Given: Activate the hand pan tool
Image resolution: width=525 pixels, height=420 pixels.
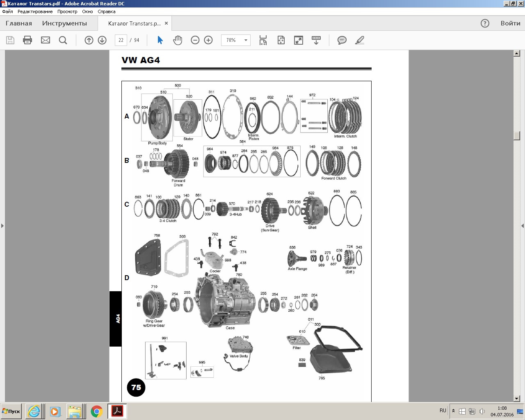Looking at the screenshot, I should click(x=178, y=40).
